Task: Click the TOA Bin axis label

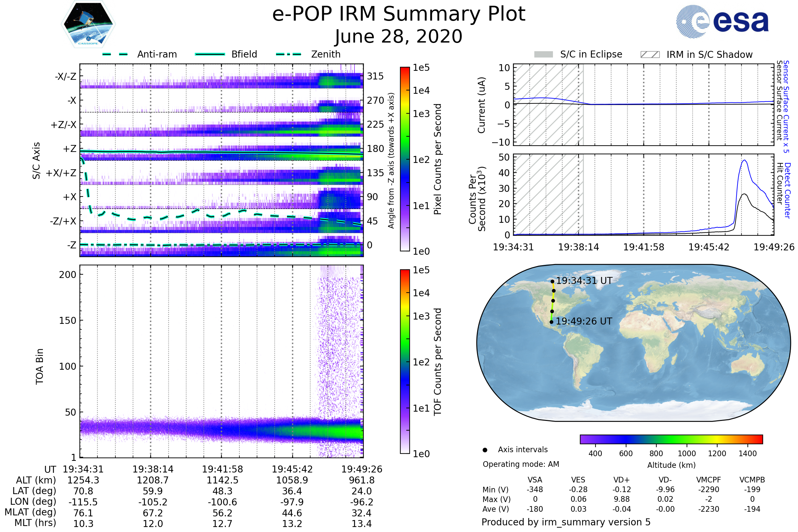Action: (x=39, y=366)
